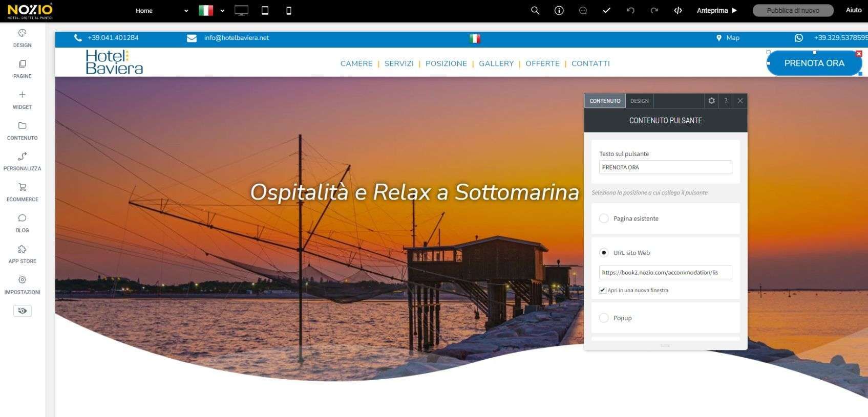Switch to mobile phone view icon

pos(288,11)
